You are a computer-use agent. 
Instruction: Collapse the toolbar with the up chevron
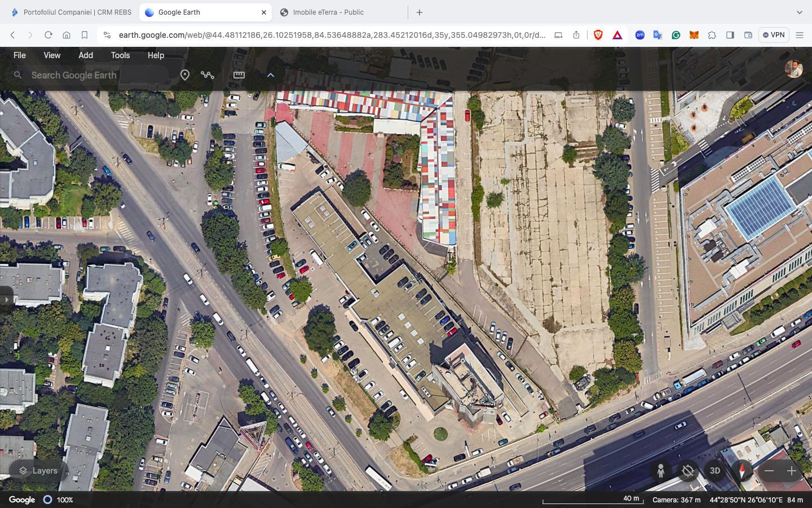[271, 75]
